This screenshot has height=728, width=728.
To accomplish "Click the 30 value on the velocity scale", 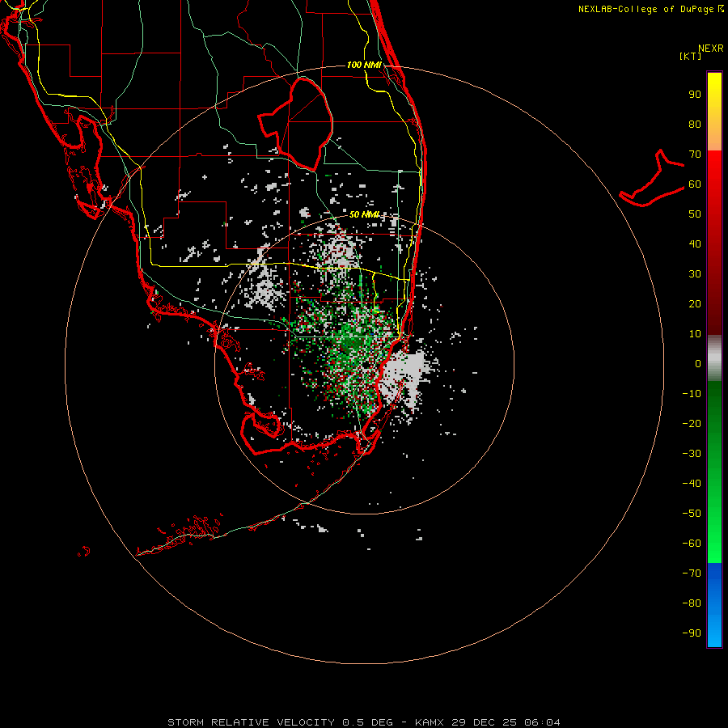I will (x=695, y=274).
